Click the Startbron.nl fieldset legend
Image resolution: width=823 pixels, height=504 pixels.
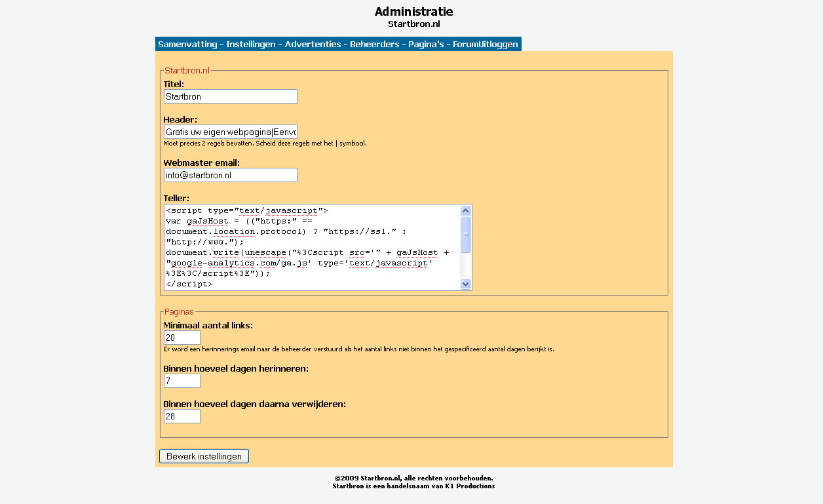[187, 70]
